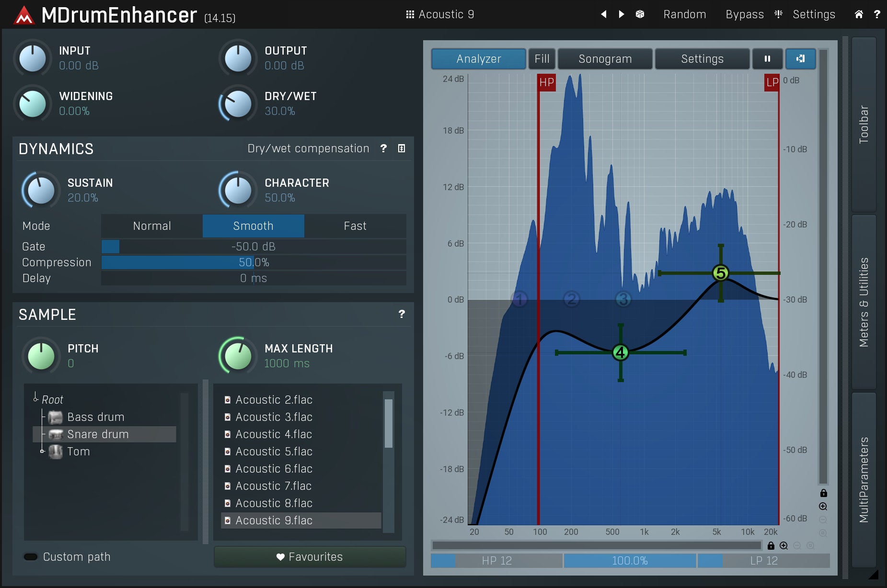Select Fast dynamics mode
Image resolution: width=887 pixels, height=588 pixels.
[x=355, y=226]
